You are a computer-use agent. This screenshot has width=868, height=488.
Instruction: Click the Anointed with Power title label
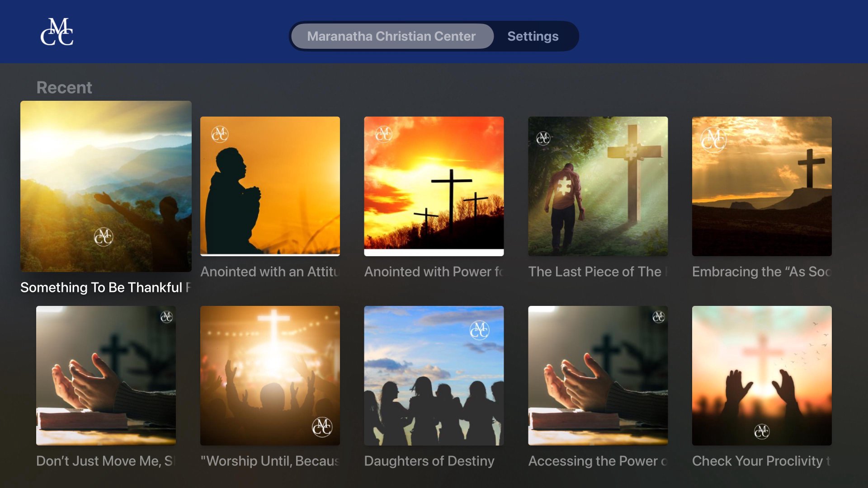[434, 272]
